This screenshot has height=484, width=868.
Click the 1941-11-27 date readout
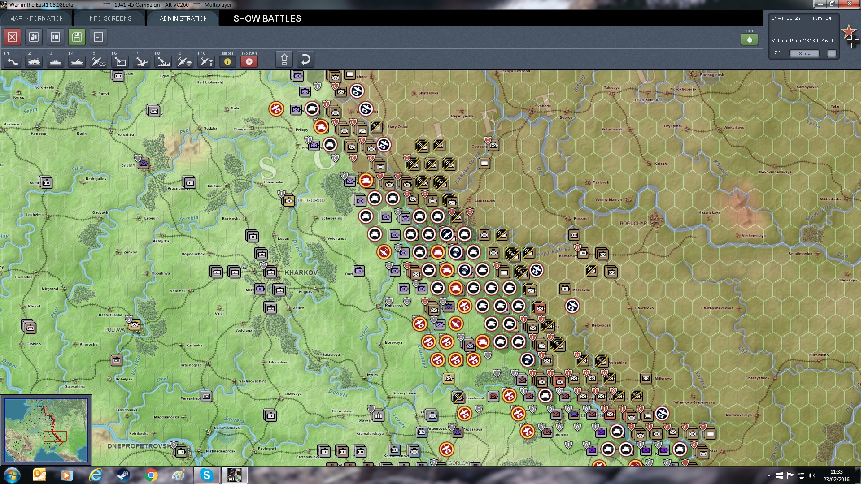(786, 18)
